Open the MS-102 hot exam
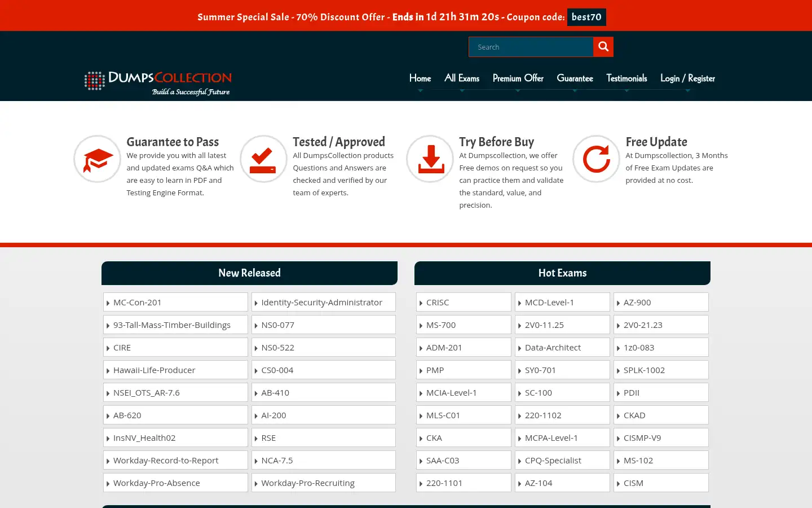This screenshot has height=508, width=812. point(661,460)
